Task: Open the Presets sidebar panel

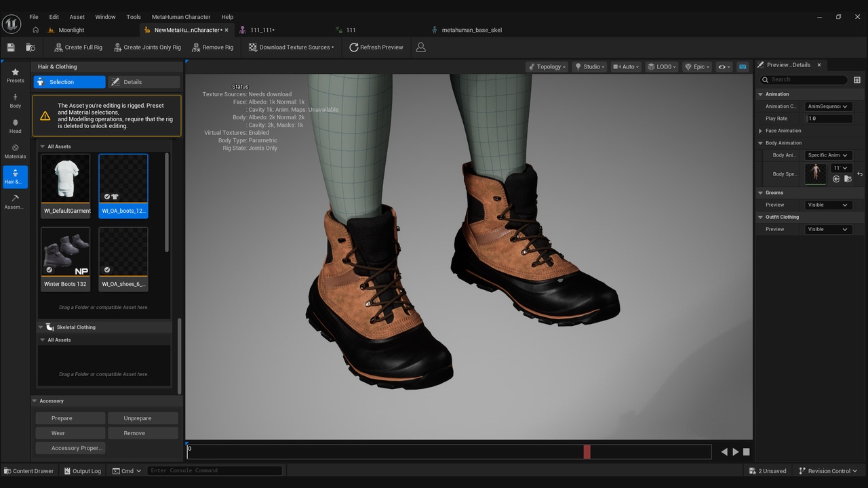Action: [x=15, y=76]
